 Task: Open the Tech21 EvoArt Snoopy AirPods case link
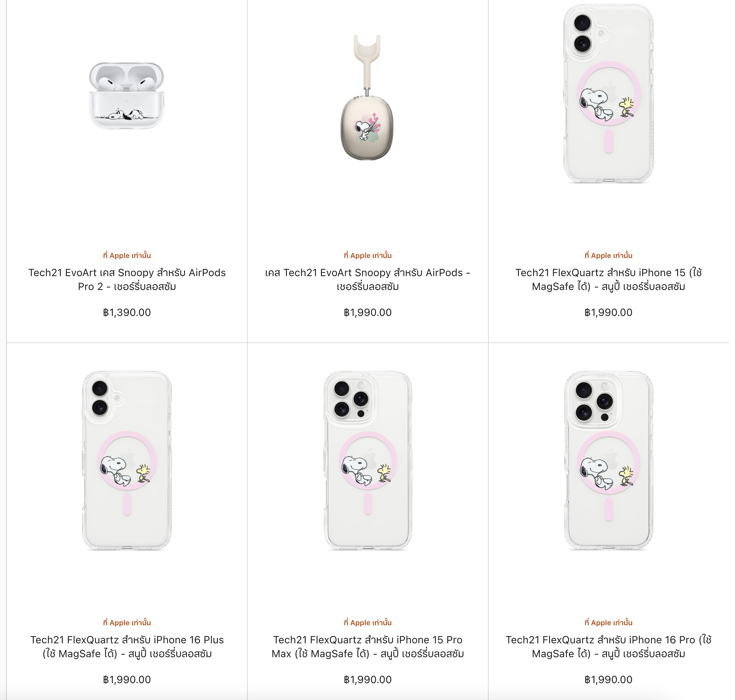(x=368, y=279)
